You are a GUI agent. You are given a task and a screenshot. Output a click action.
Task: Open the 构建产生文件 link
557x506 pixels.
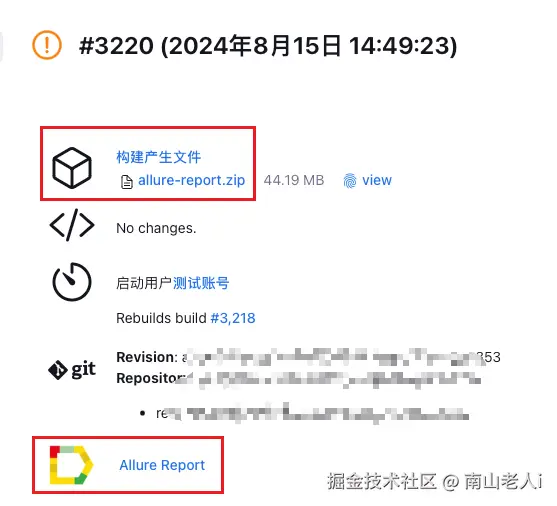[158, 157]
